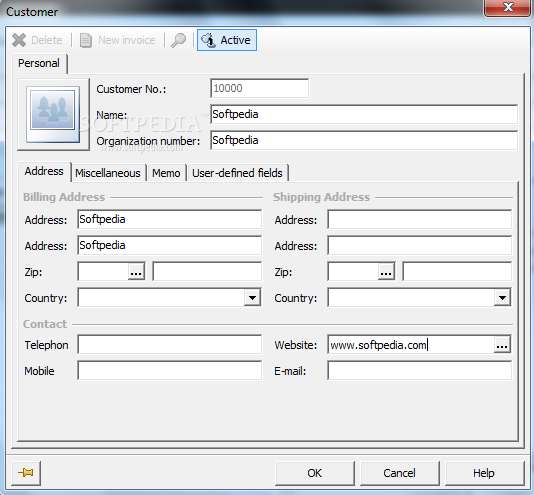Click the billing city field beside Zip
534x495 pixels.
207,272
